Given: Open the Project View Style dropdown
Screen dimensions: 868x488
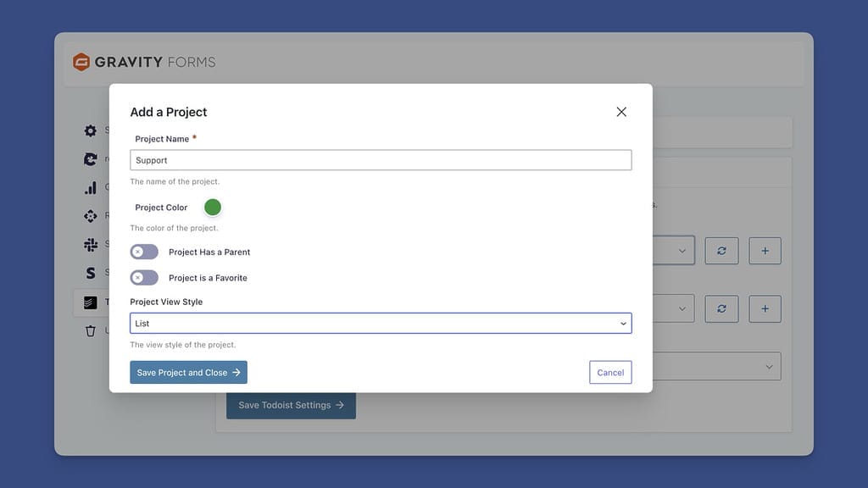Looking at the screenshot, I should tap(380, 323).
